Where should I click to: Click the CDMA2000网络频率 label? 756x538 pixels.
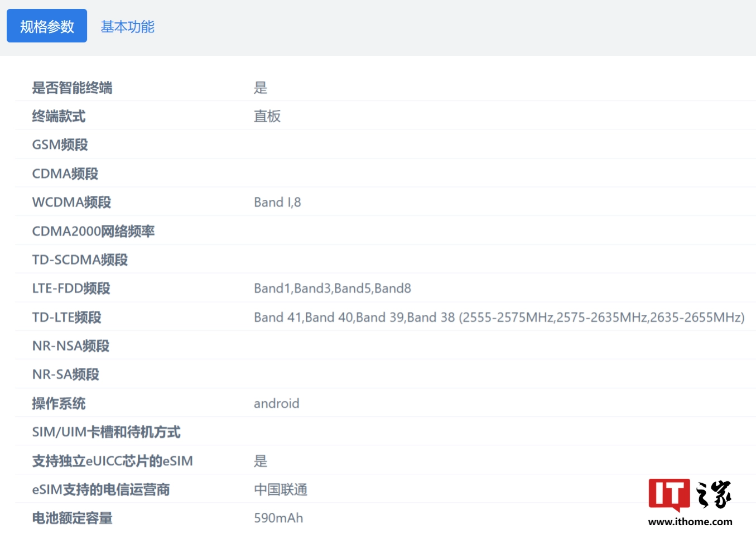pos(93,231)
